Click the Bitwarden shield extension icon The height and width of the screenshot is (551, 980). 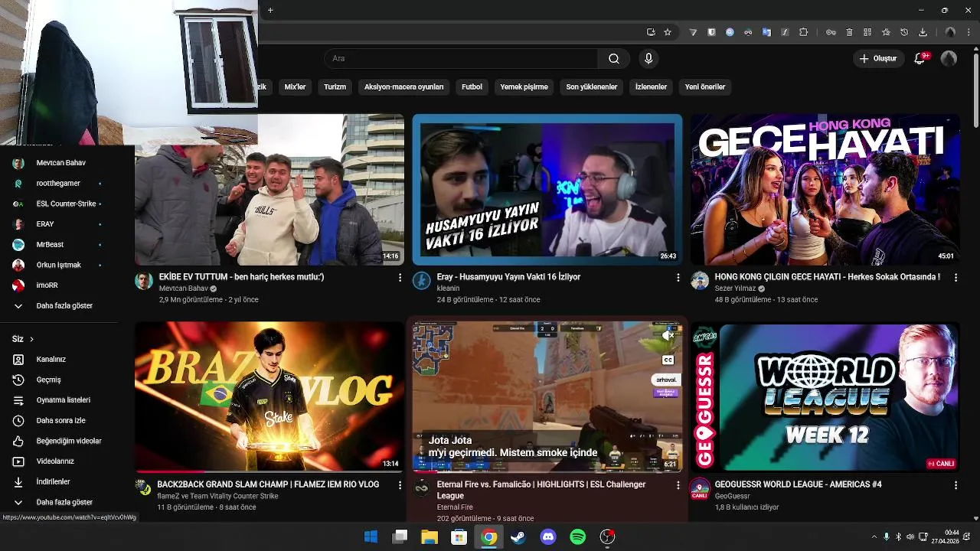(x=711, y=32)
